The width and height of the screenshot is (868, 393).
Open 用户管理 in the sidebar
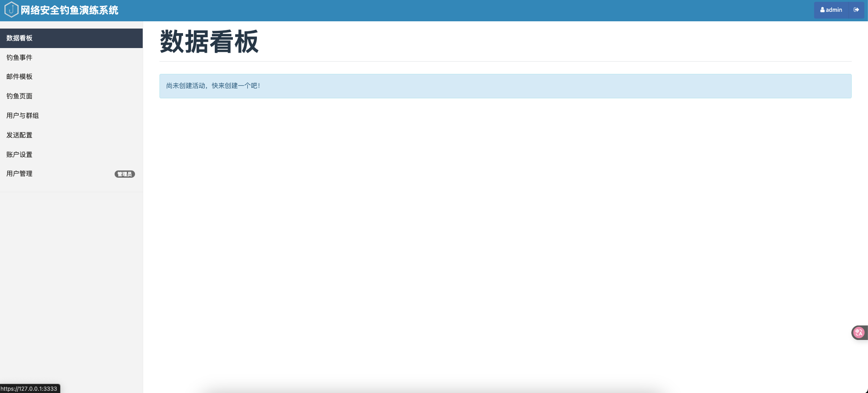(x=71, y=174)
